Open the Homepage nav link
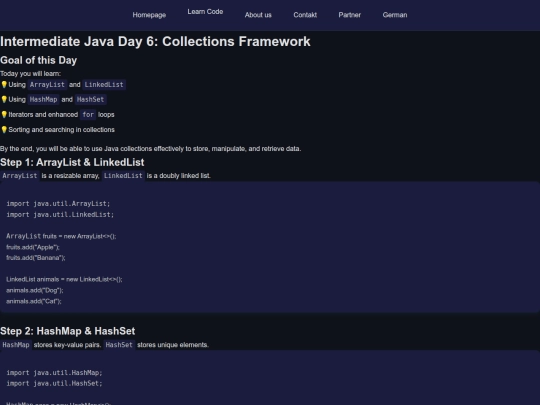The width and height of the screenshot is (540, 405). coord(149,15)
